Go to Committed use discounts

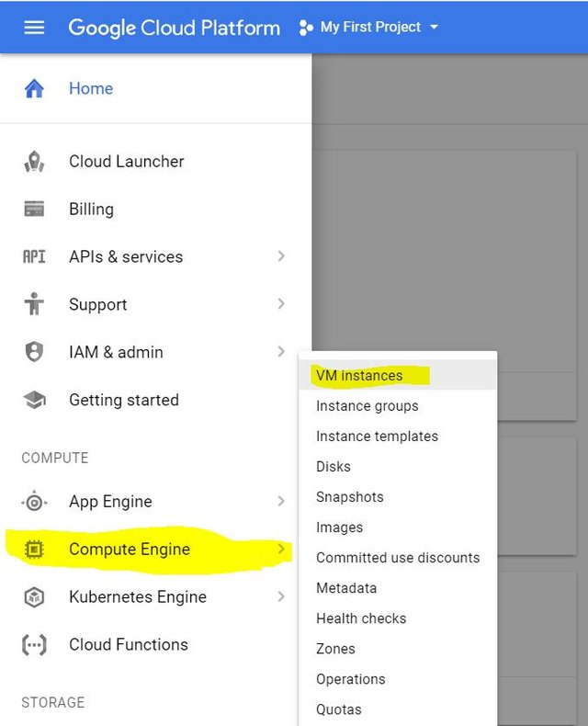coord(398,558)
